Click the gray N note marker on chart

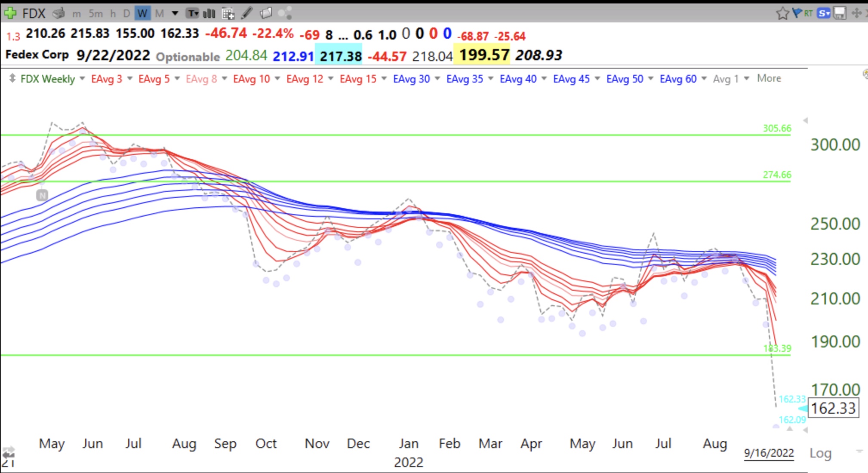tap(42, 196)
